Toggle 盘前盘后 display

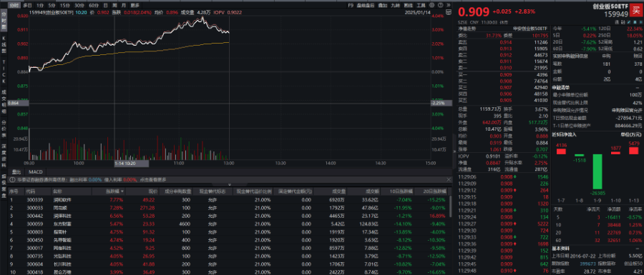366,6
